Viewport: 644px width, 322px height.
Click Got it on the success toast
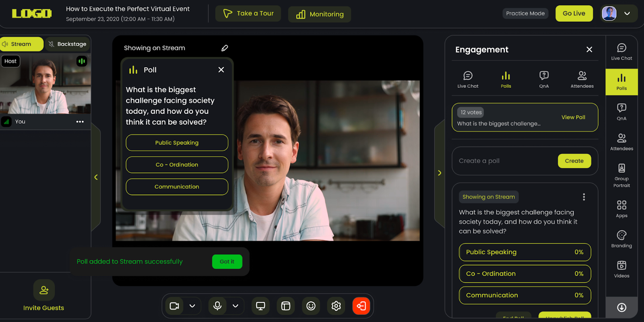point(227,262)
